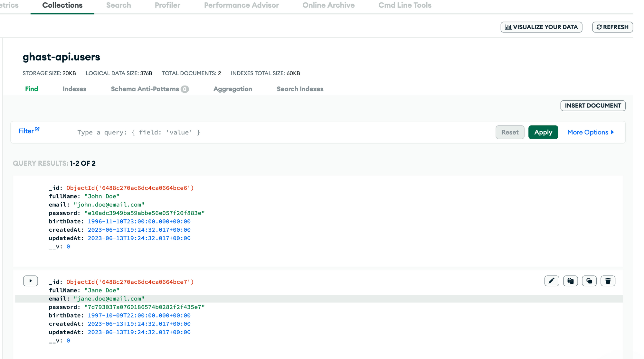This screenshot has height=359, width=644.
Task: Expand the Schema Anti-Patterns counter badge
Action: (184, 89)
